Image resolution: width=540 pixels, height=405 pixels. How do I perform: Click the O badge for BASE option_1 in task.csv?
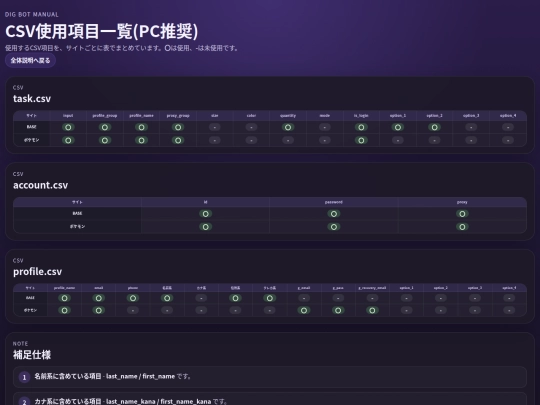(x=398, y=127)
